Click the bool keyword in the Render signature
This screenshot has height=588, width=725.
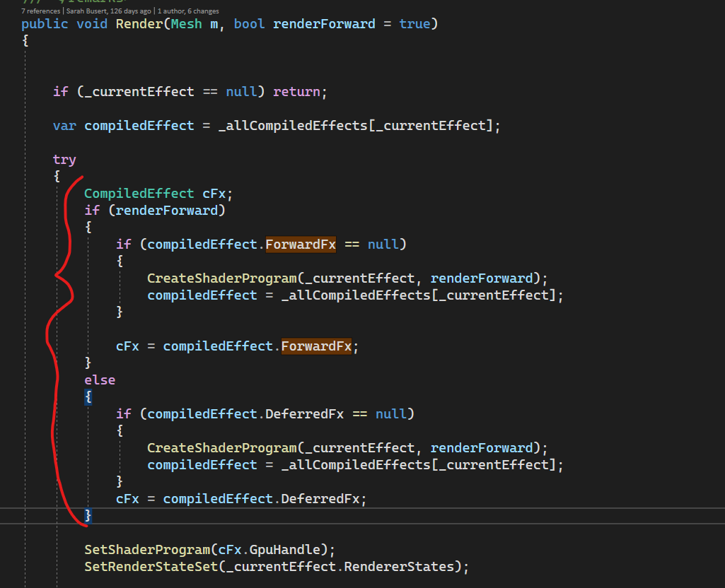(x=249, y=24)
